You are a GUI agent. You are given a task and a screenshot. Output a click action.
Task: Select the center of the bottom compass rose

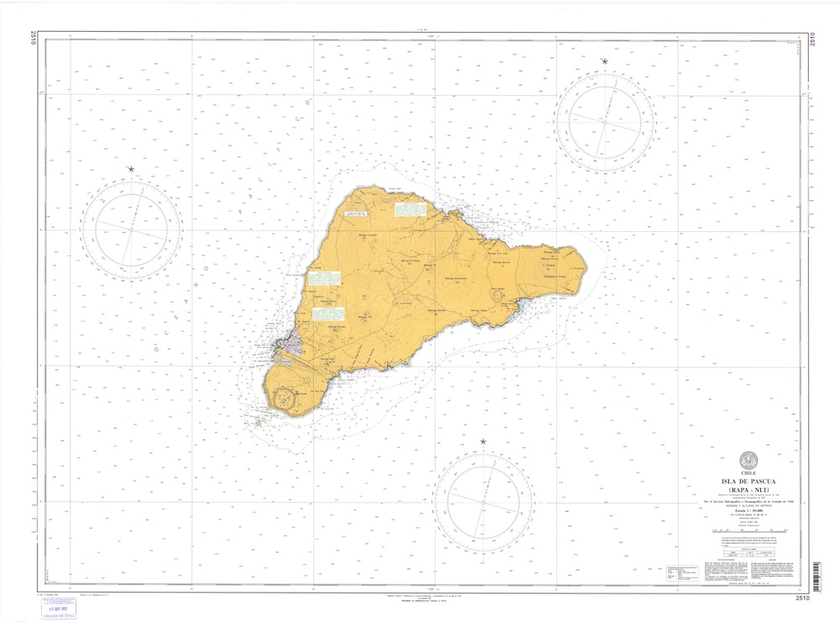(483, 503)
